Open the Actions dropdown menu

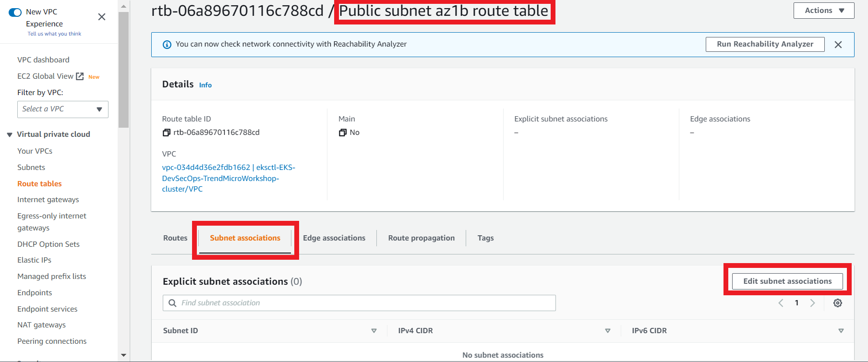point(824,11)
